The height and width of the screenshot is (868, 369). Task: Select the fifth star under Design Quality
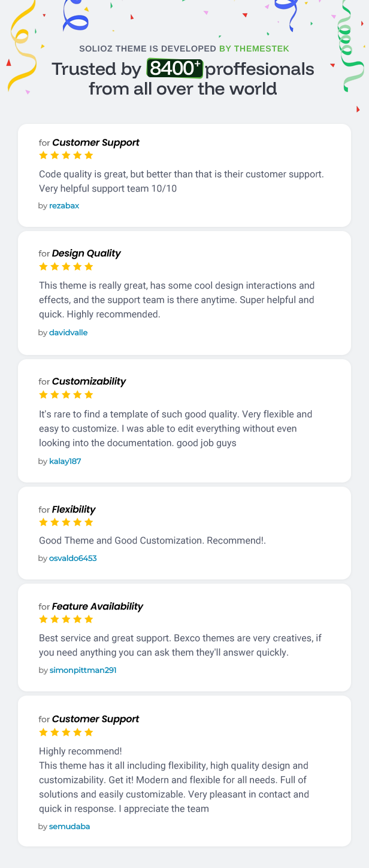pyautogui.click(x=90, y=266)
